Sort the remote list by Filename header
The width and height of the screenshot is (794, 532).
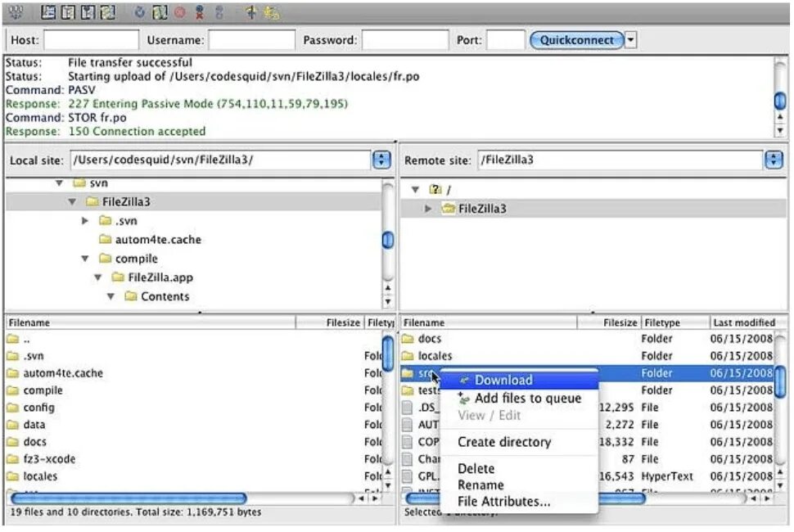click(x=489, y=322)
